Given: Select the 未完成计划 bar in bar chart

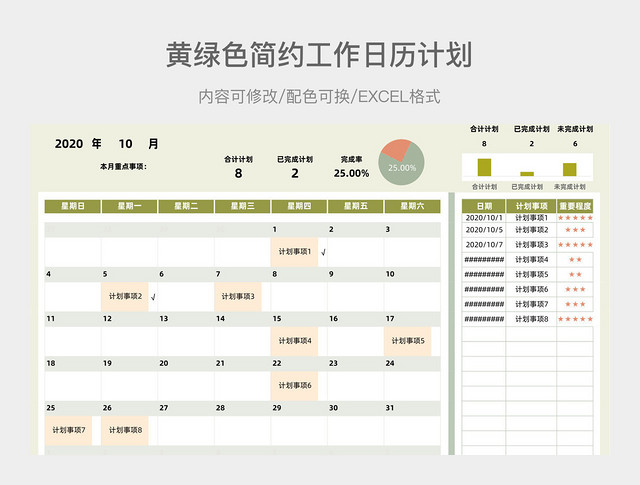Looking at the screenshot, I should tap(570, 169).
